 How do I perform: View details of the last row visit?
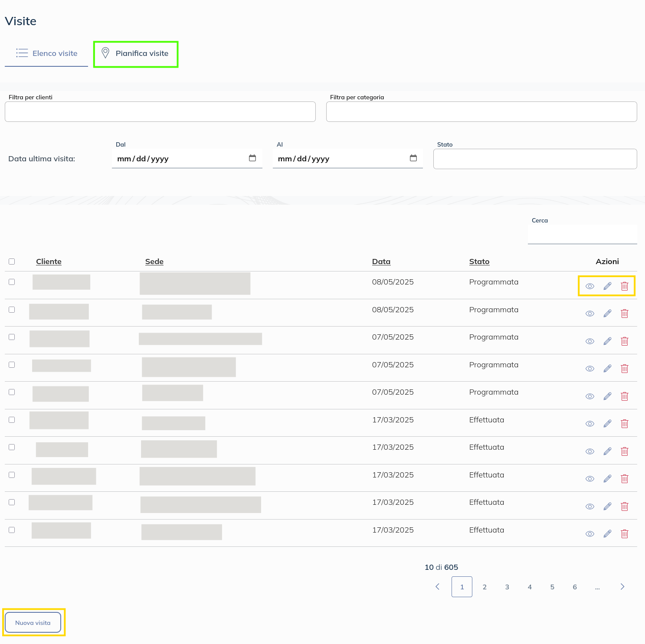[589, 534]
